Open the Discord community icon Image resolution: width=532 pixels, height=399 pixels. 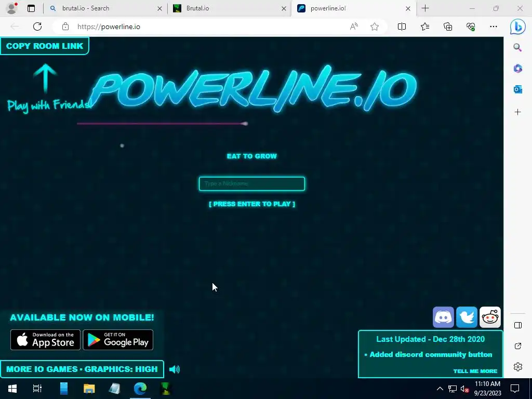(x=443, y=317)
